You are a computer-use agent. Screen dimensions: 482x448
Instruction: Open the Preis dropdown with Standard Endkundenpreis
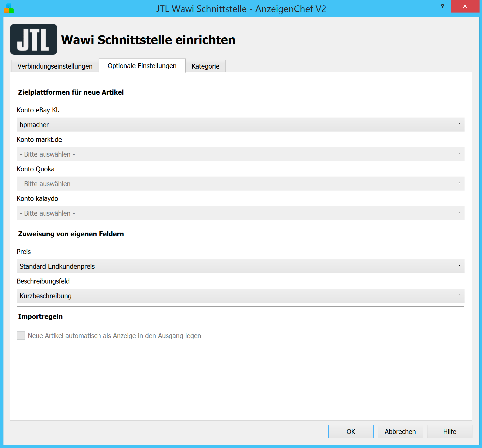pyautogui.click(x=241, y=266)
